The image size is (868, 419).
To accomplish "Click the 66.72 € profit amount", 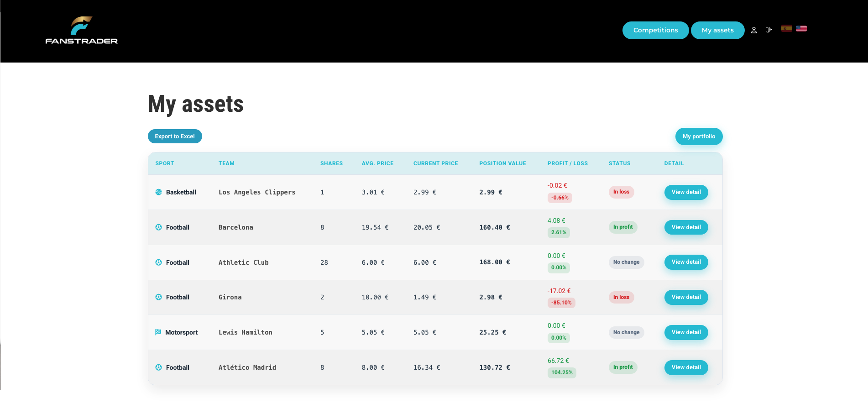I will (x=558, y=361).
